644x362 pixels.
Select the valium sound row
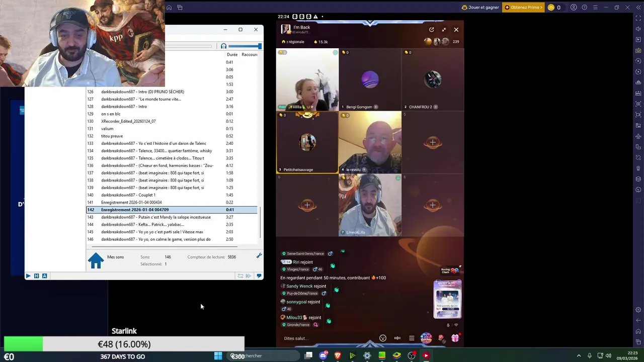pyautogui.click(x=172, y=129)
